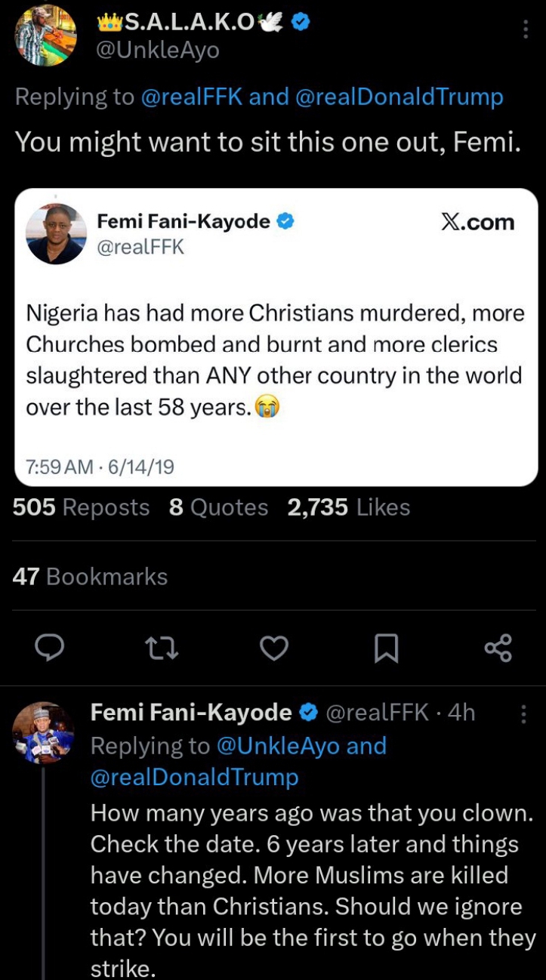Image resolution: width=546 pixels, height=980 pixels.
Task: Click the verified badge in the quoted tweet
Action: tap(285, 221)
